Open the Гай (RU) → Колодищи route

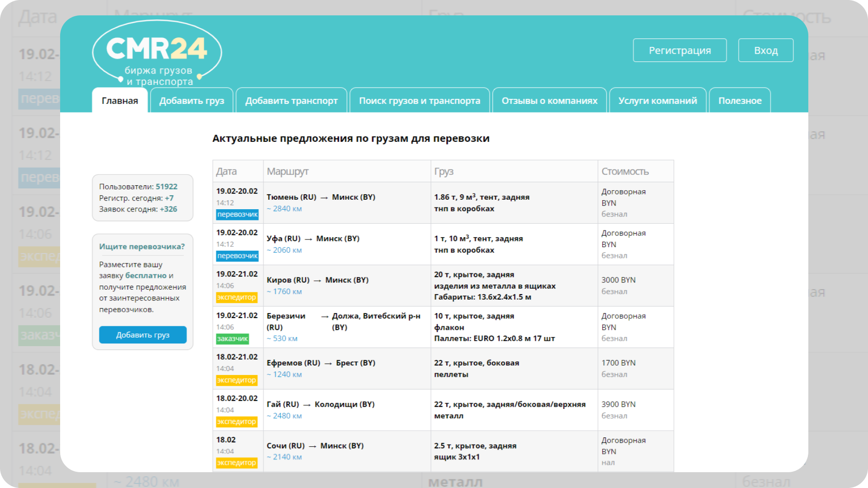[x=320, y=404]
